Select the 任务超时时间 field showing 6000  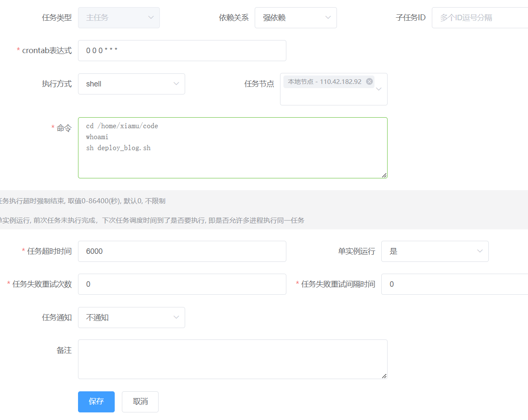181,251
